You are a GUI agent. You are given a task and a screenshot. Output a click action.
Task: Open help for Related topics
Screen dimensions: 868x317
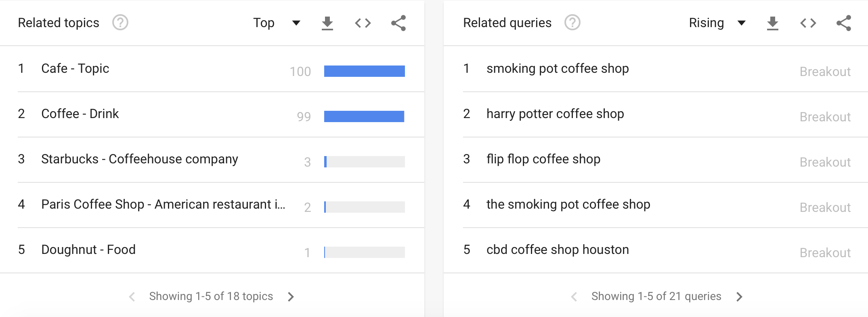point(120,23)
